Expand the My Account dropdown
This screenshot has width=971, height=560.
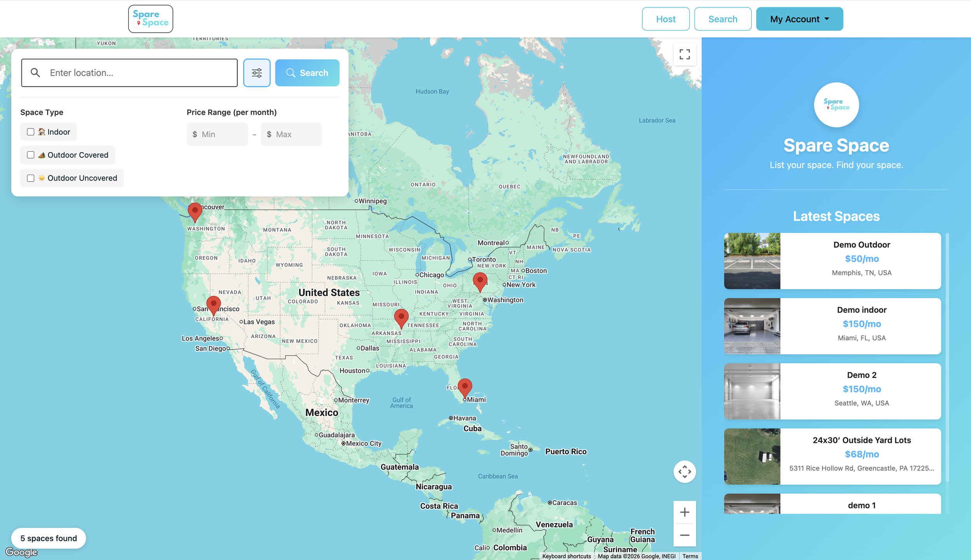tap(799, 19)
